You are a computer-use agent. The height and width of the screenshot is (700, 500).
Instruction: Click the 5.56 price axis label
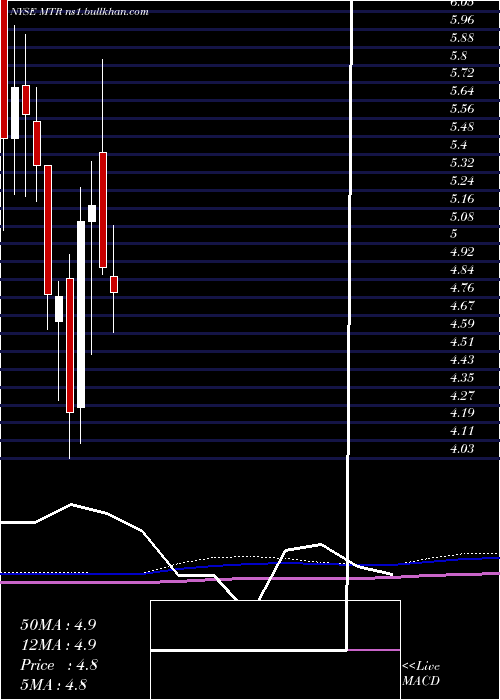[462, 109]
